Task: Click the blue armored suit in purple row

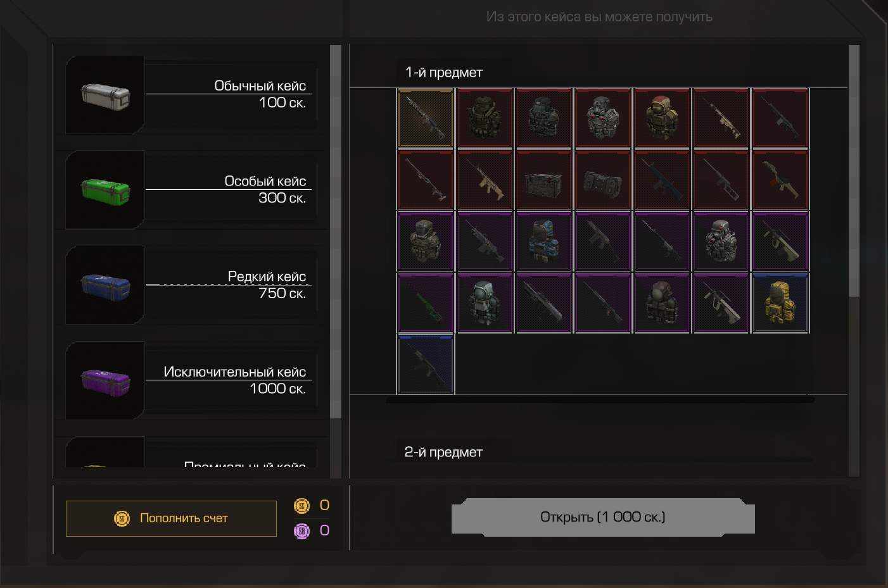Action: point(543,241)
